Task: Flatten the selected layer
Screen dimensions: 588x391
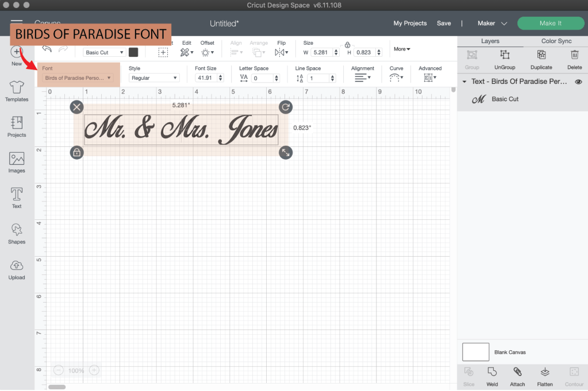Action: click(545, 375)
